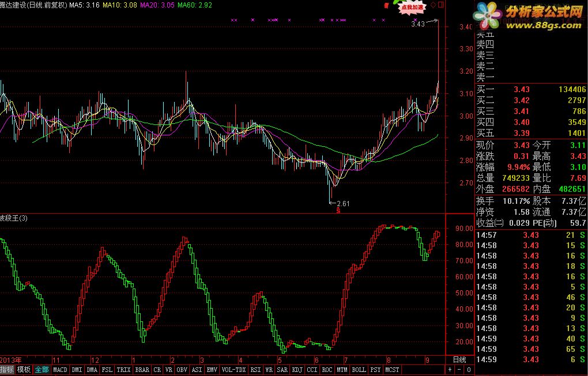
Task: Select the BRAR indicator tab
Action: (142, 370)
